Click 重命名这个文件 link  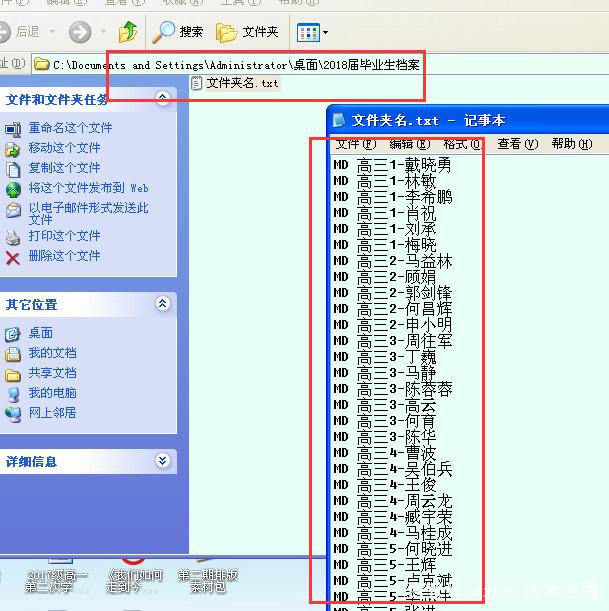[70, 128]
